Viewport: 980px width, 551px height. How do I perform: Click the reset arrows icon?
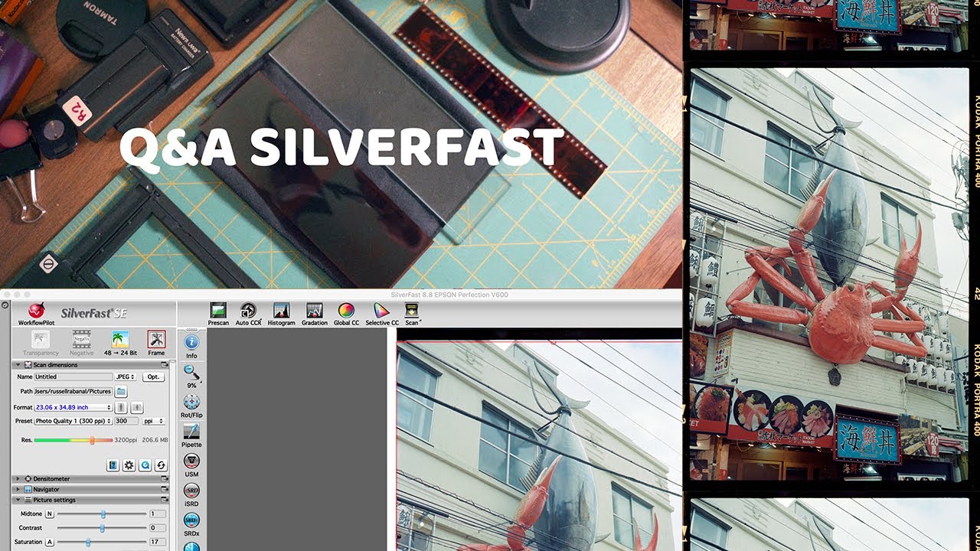click(x=160, y=465)
